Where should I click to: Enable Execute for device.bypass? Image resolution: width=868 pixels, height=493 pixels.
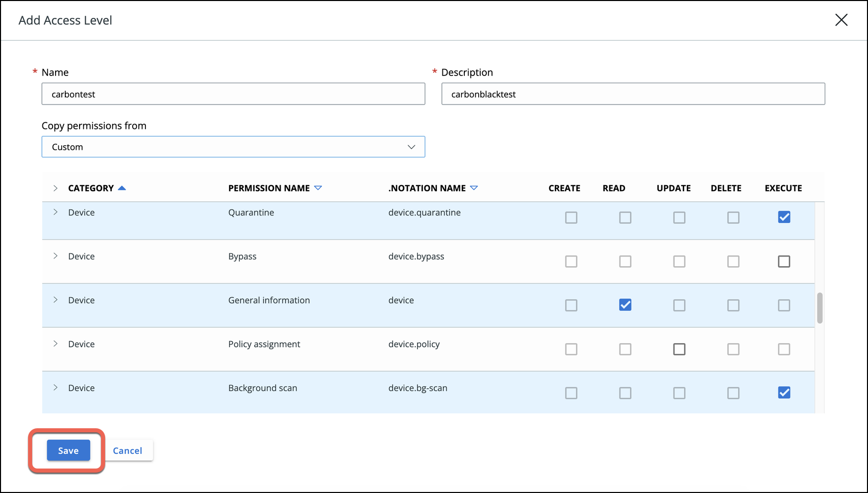click(x=784, y=262)
